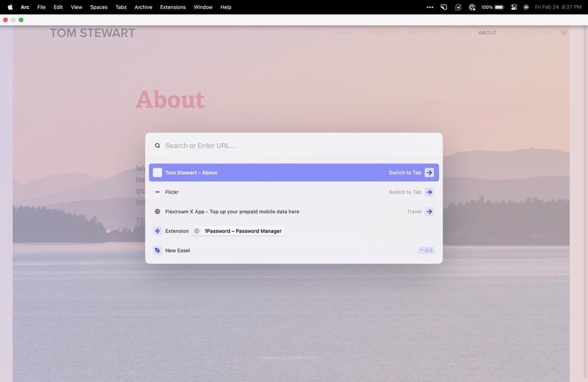Click Switch to Tab on Flickr row

pyautogui.click(x=404, y=192)
